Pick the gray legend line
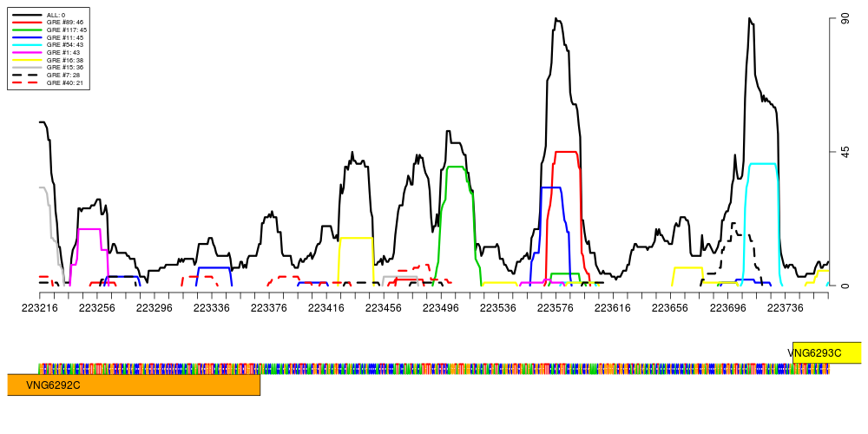This screenshot has width=868, height=434. point(27,67)
